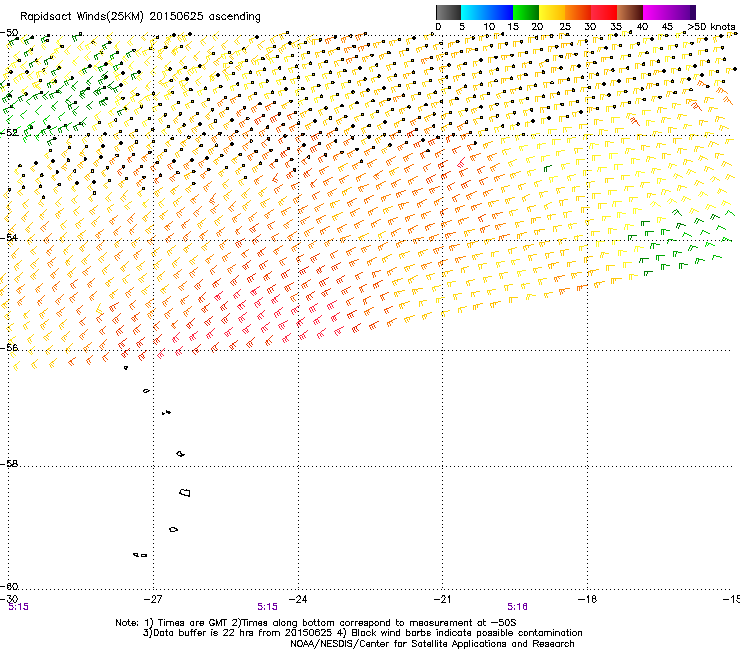Click the '15' label under the color bar
Screen dimensions: 740x650
point(513,27)
